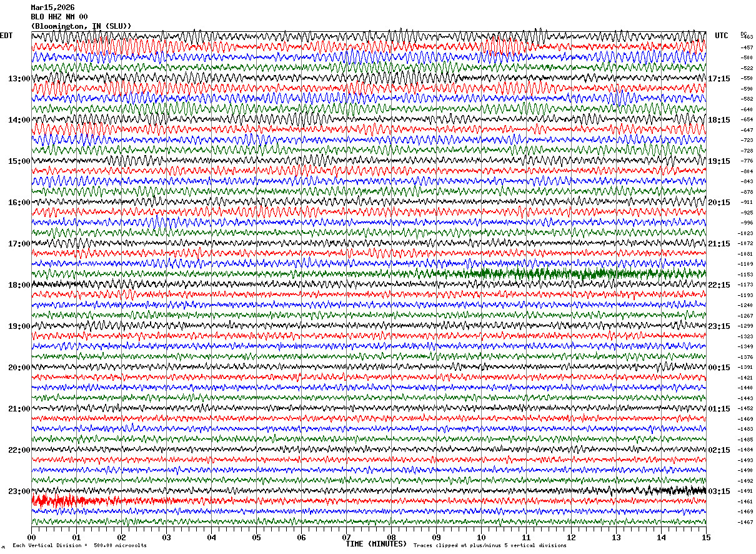Click the Each Vertical Division scale note

click(79, 546)
